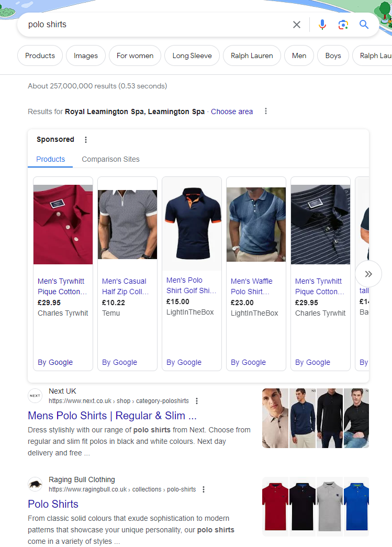This screenshot has width=392, height=547.
Task: Select the sponsored Products tab
Action: coord(51,159)
